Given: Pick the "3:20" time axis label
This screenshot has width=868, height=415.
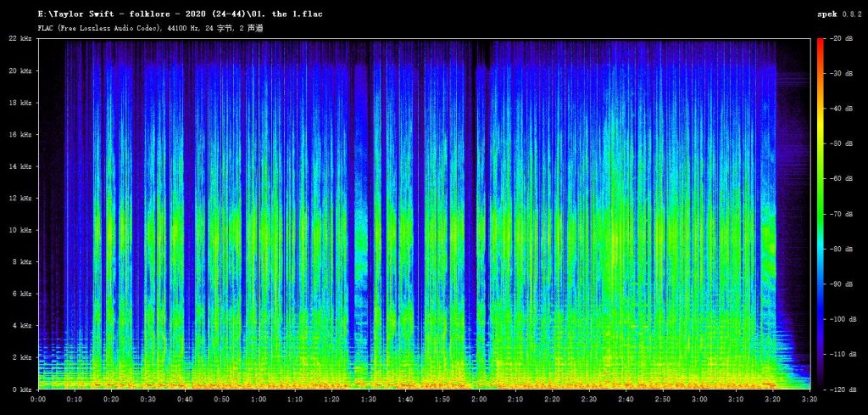Looking at the screenshot, I should (x=773, y=399).
